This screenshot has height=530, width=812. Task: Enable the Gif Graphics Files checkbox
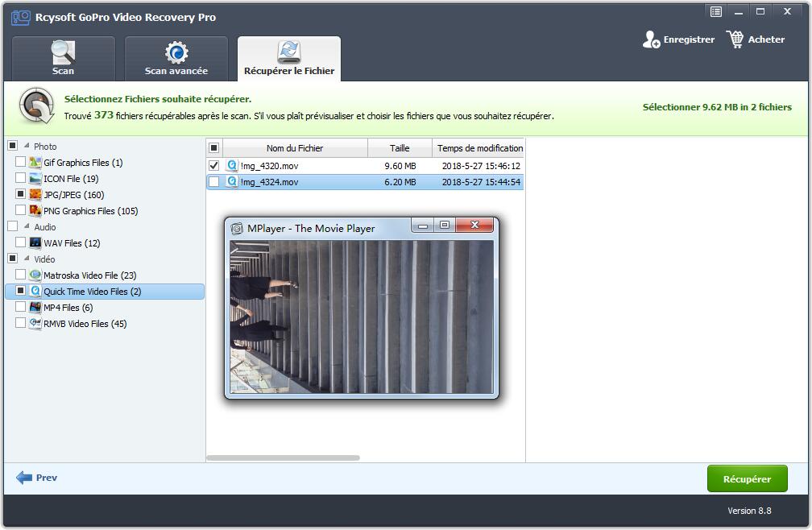[21, 163]
